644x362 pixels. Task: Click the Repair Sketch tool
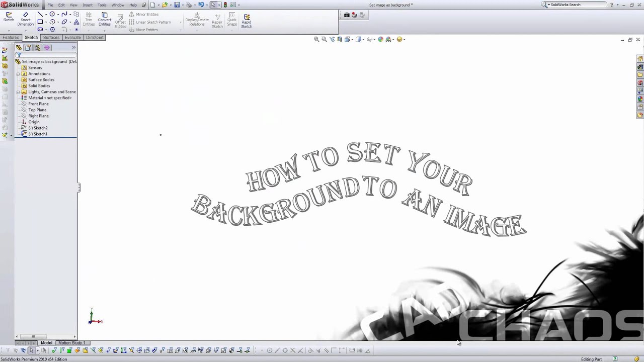point(217,21)
